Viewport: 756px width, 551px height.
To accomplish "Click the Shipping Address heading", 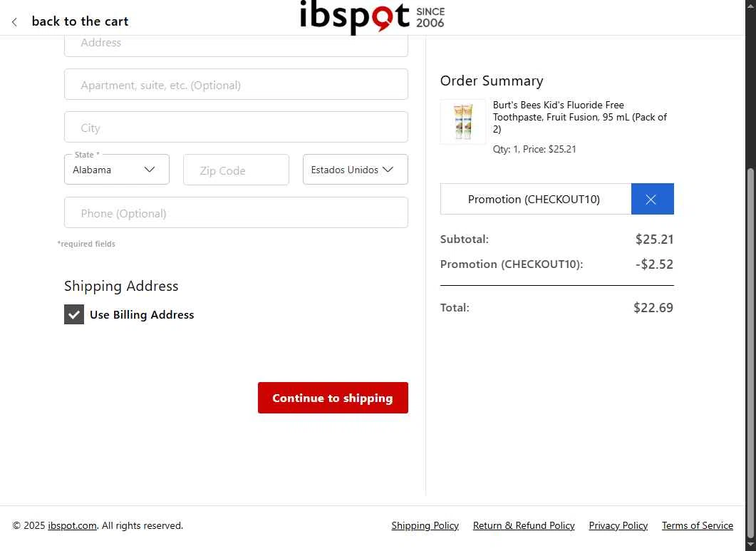I will pos(121,286).
